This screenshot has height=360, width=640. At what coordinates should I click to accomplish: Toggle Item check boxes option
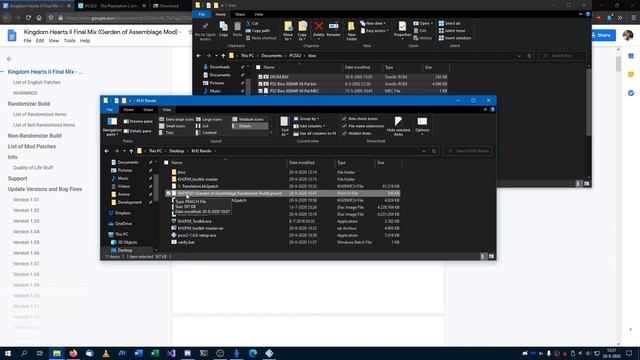pos(360,119)
